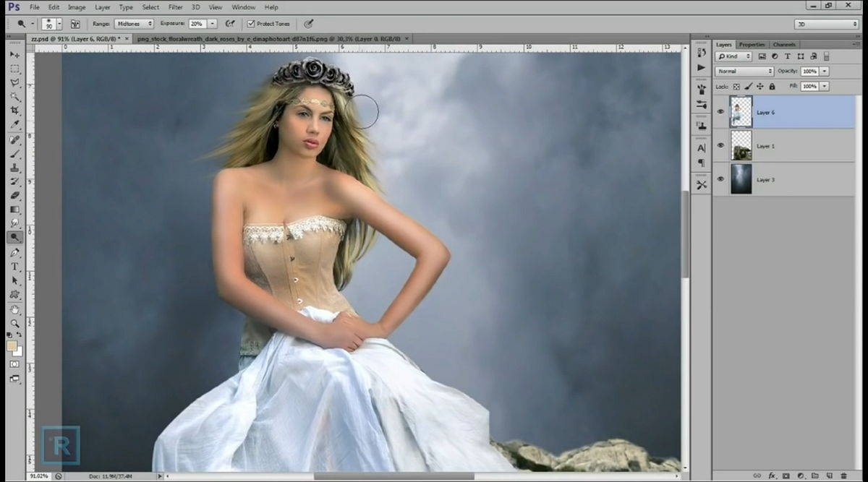Image resolution: width=868 pixels, height=482 pixels.
Task: Open the File menu
Action: point(35,7)
